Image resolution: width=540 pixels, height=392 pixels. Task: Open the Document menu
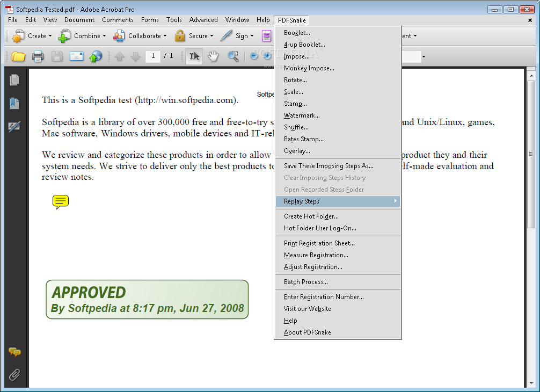click(x=79, y=20)
